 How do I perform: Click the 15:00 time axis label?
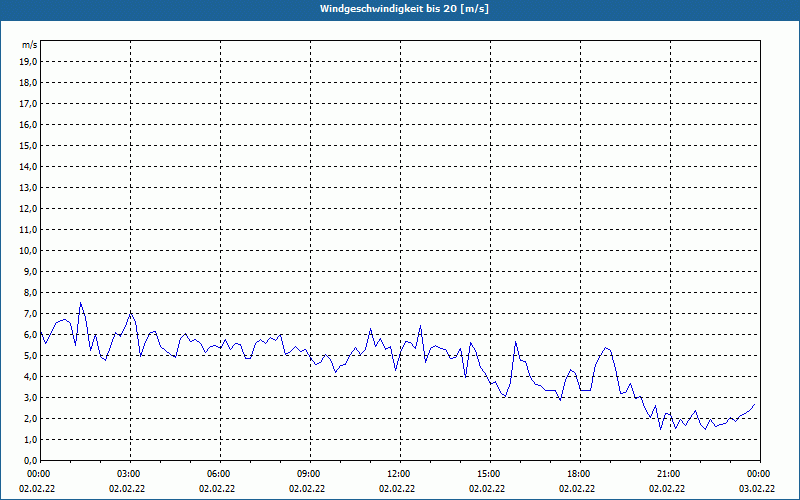point(490,474)
